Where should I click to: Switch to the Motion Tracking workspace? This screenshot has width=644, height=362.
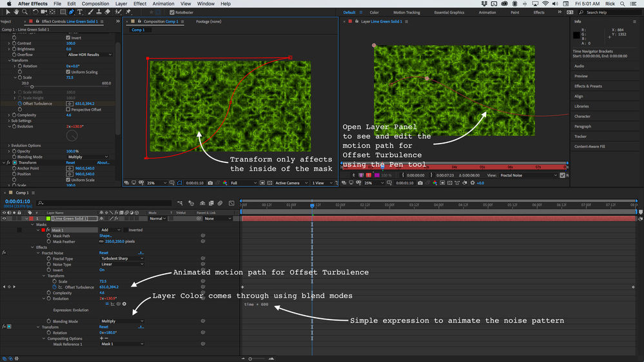tap(406, 12)
